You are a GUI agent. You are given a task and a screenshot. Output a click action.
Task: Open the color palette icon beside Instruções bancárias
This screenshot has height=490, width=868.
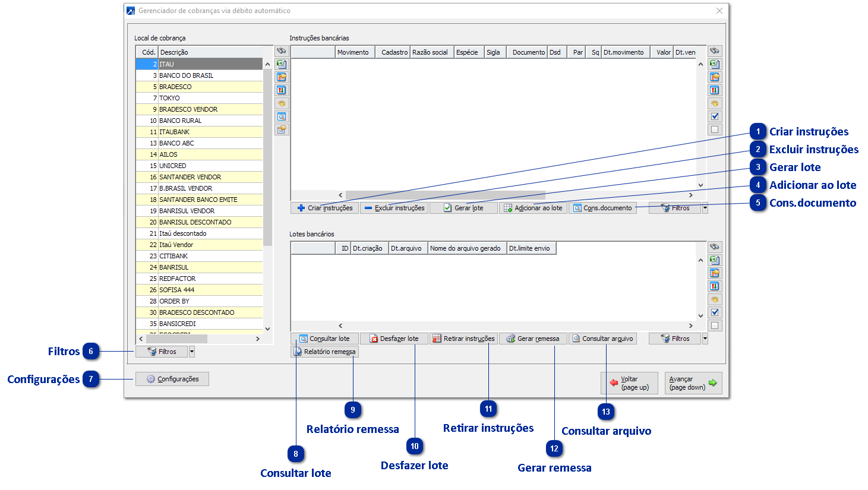pos(715,103)
